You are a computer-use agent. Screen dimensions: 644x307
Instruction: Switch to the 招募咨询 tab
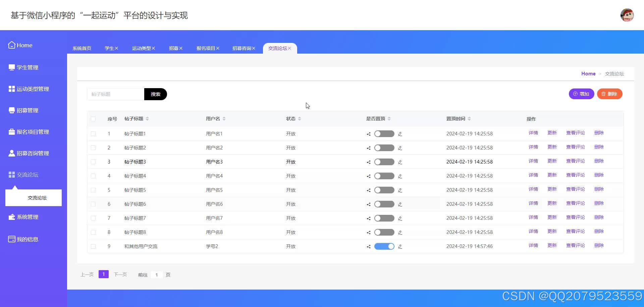click(x=241, y=48)
